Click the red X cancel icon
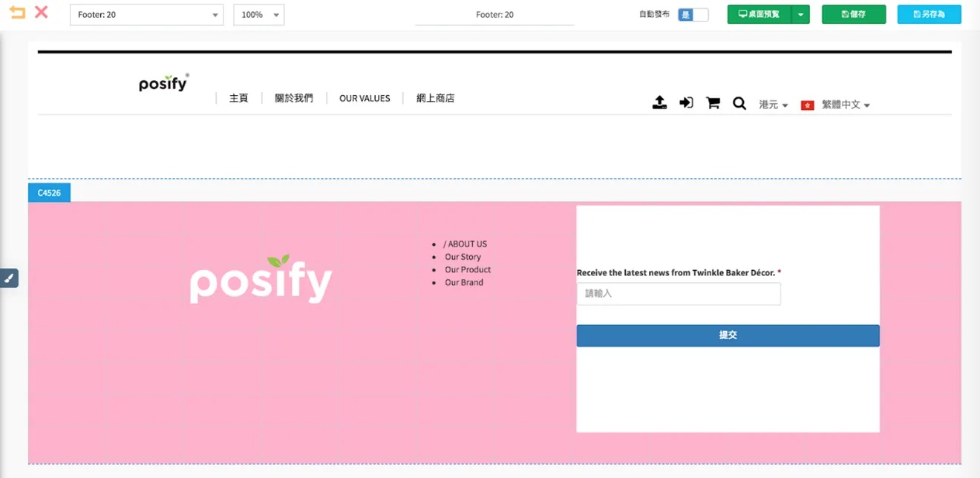980x478 pixels. click(x=42, y=13)
